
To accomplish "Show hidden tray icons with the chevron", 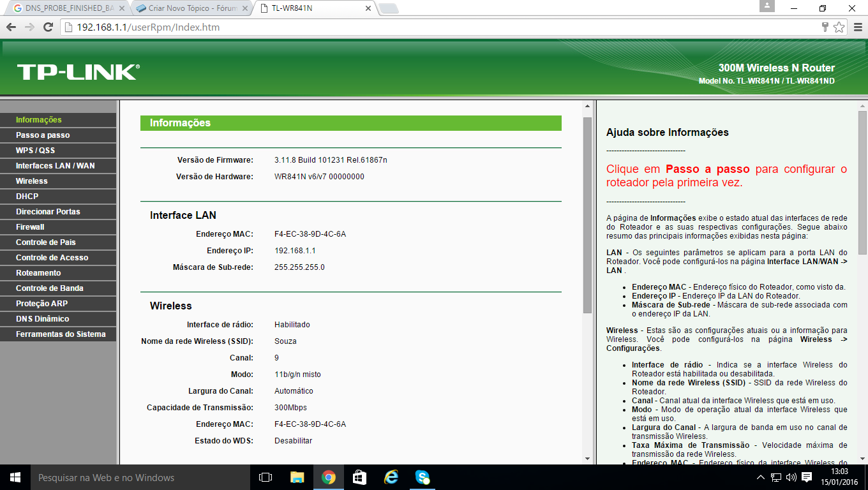I will pyautogui.click(x=761, y=477).
